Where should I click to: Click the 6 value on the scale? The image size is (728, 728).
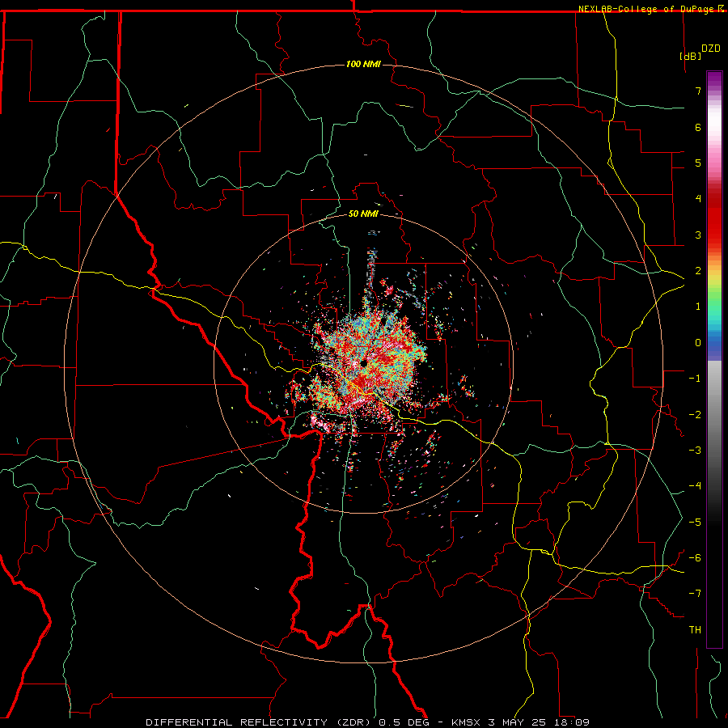pos(698,127)
